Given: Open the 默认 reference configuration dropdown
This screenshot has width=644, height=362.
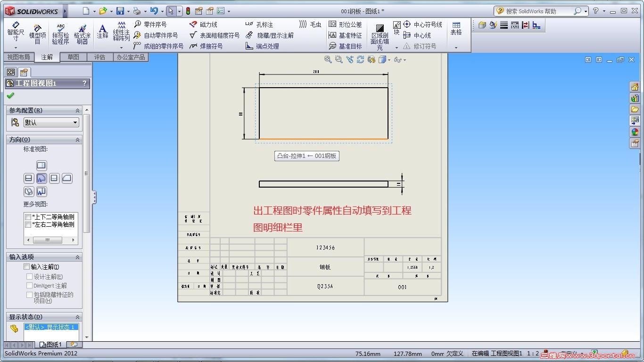Looking at the screenshot, I should point(51,123).
